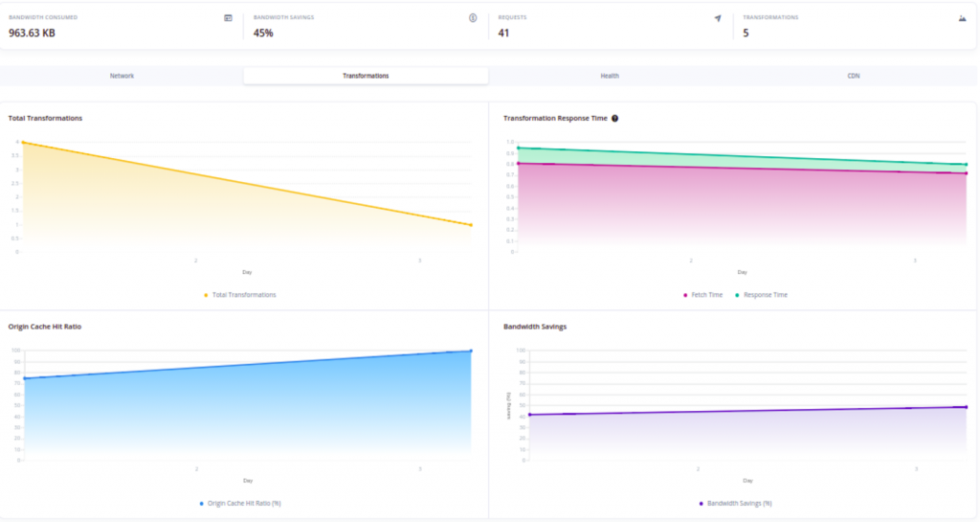Image resolution: width=980 pixels, height=522 pixels.
Task: Click the Requests paper plane icon
Action: pos(718,18)
